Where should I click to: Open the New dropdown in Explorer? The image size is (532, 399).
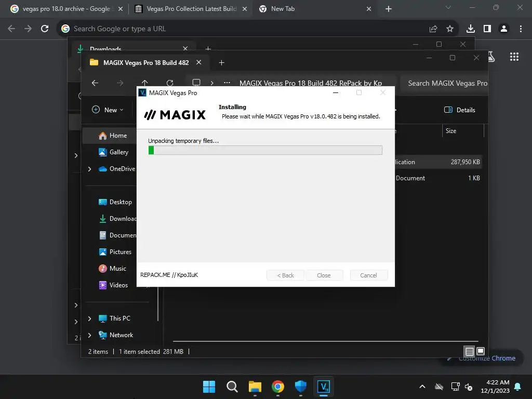click(x=108, y=110)
